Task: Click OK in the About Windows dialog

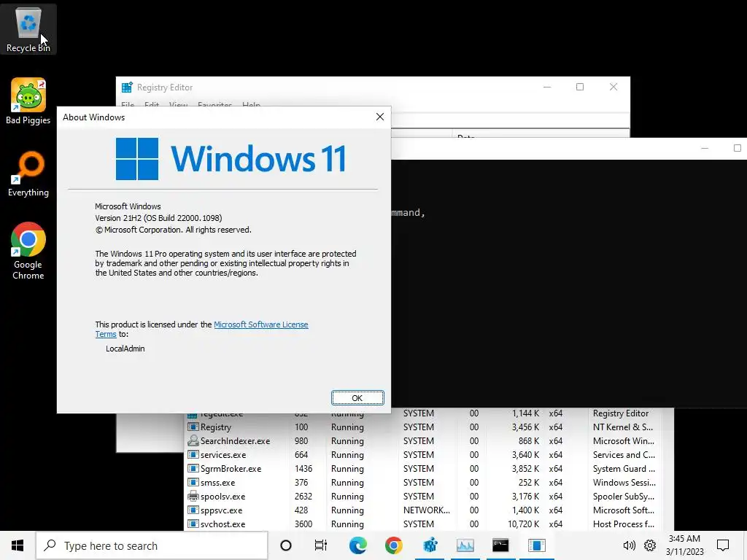Action: [357, 397]
